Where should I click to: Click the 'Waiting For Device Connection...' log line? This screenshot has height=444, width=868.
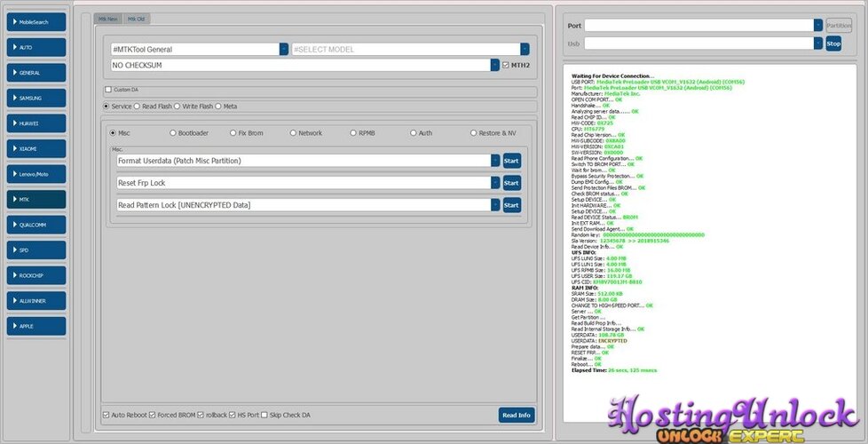coord(612,75)
